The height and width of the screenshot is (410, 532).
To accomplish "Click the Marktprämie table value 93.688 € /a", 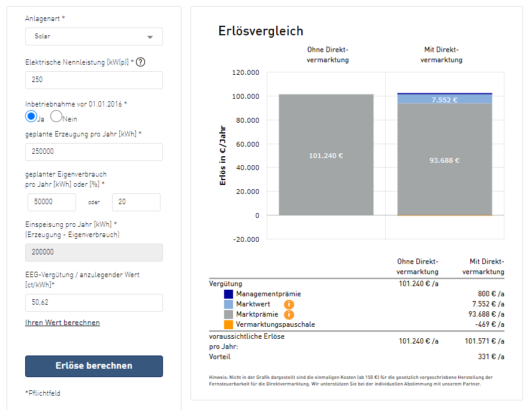I will (x=486, y=314).
